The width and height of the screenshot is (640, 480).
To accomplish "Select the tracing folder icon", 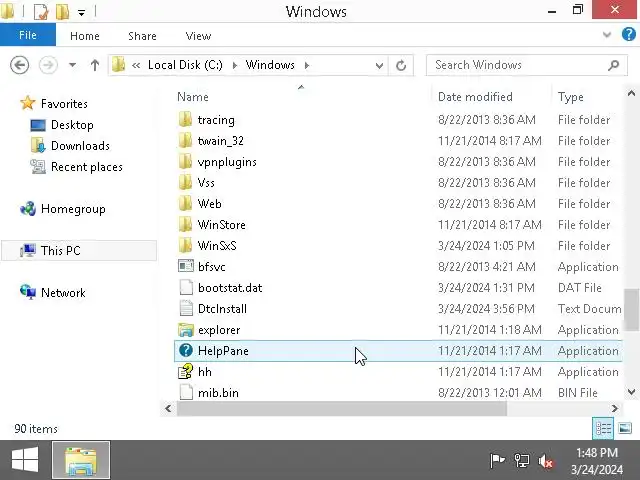I will pos(185,120).
